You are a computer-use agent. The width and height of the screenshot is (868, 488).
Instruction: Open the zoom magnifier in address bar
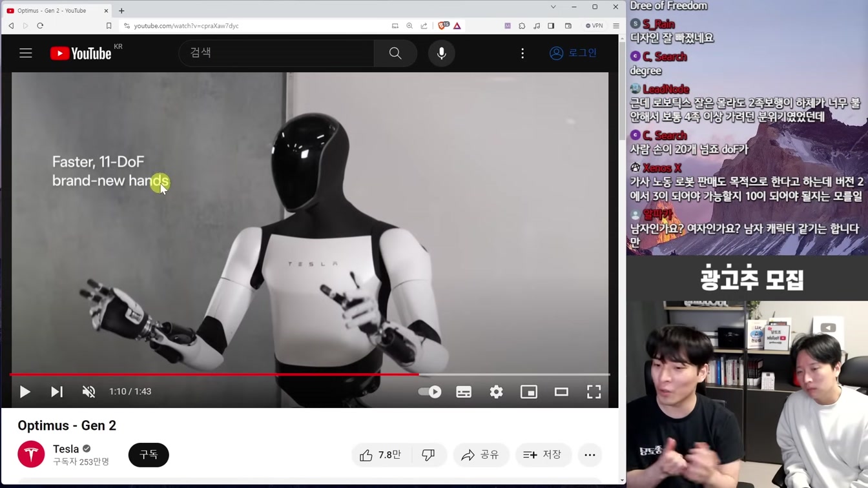pos(409,26)
